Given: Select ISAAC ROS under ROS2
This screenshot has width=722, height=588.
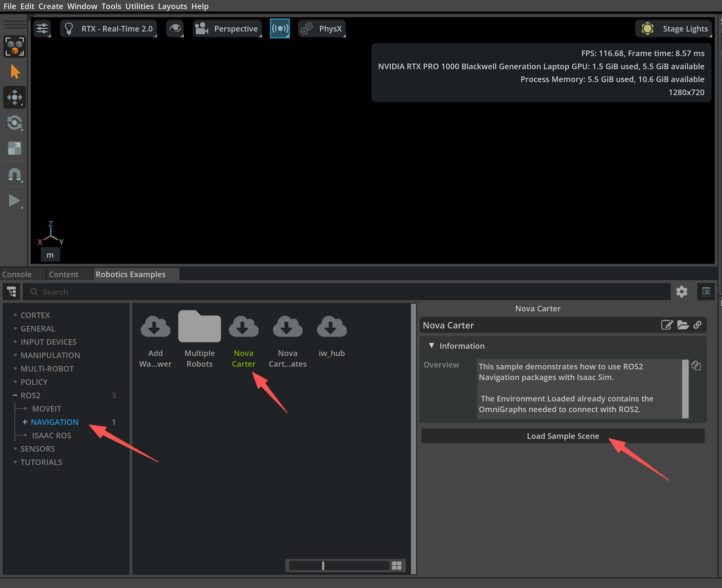Looking at the screenshot, I should (x=52, y=436).
